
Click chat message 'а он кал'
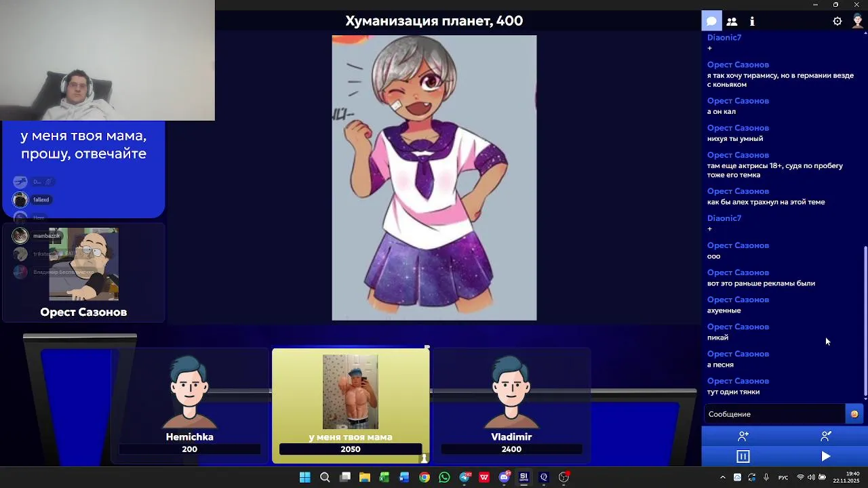point(721,111)
